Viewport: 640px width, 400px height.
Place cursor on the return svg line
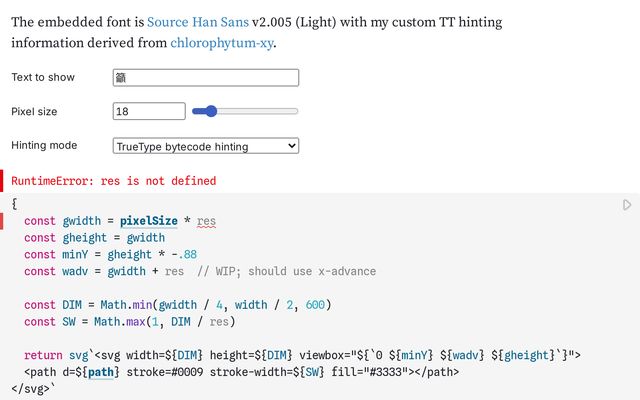tap(302, 356)
